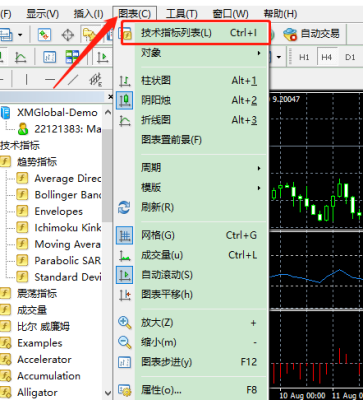The height and width of the screenshot is (400, 363).
Task: Click navigator scrollbar down arrow
Action: click(108, 393)
